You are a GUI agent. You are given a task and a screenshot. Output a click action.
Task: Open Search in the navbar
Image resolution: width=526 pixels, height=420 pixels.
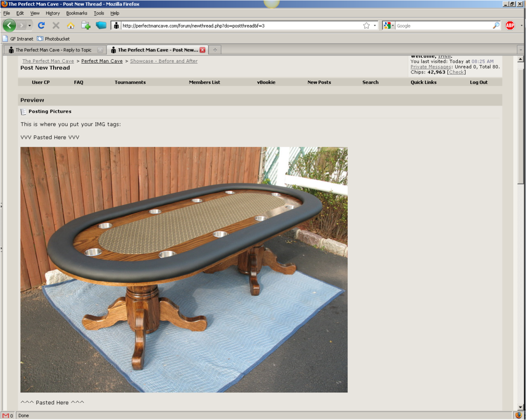click(370, 82)
